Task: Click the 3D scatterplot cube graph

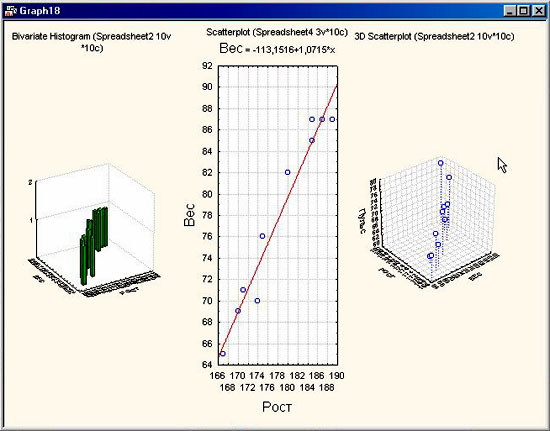Action: (x=436, y=224)
